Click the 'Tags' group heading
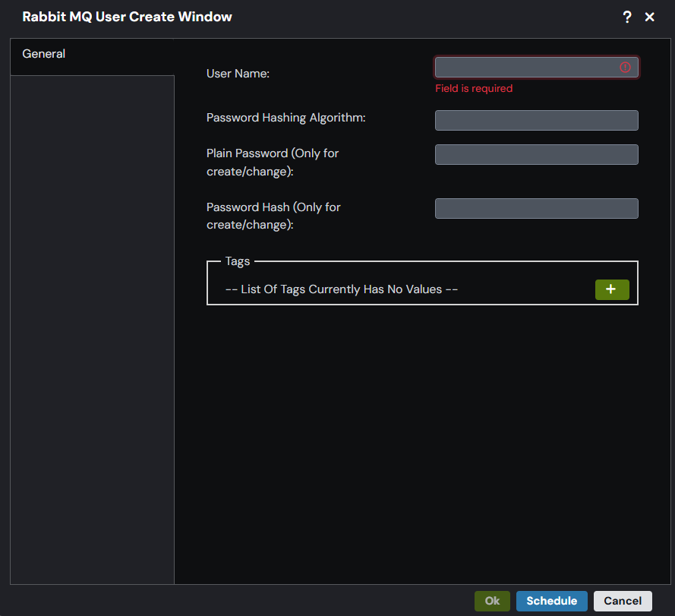 pos(238,261)
